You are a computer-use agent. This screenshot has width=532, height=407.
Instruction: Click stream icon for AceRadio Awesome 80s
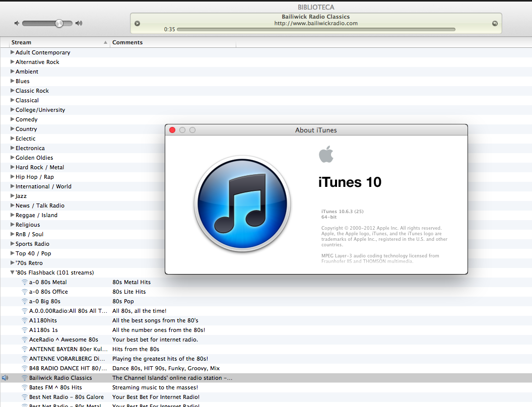(x=24, y=340)
